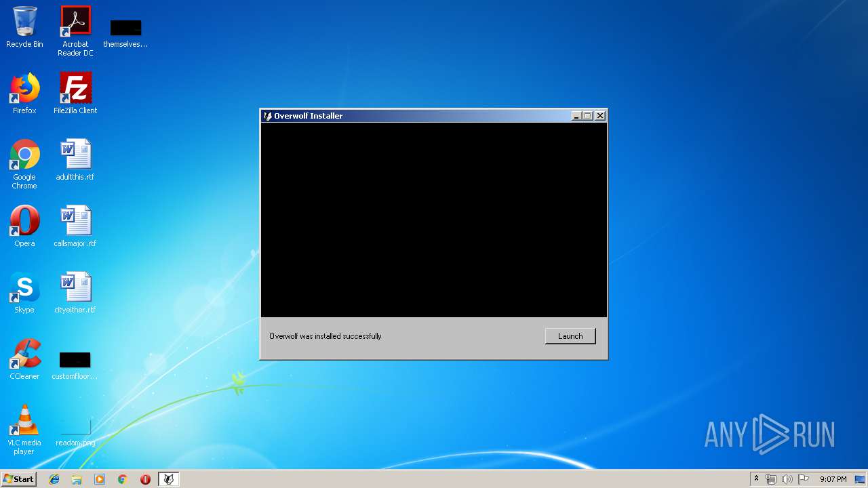Open Windows Explorer folder icon in taskbar

point(77,479)
